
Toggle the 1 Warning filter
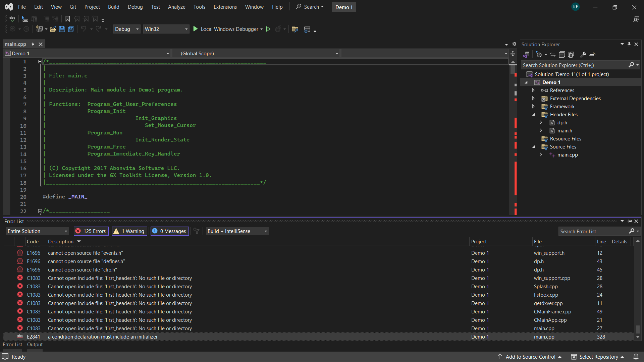(x=129, y=231)
